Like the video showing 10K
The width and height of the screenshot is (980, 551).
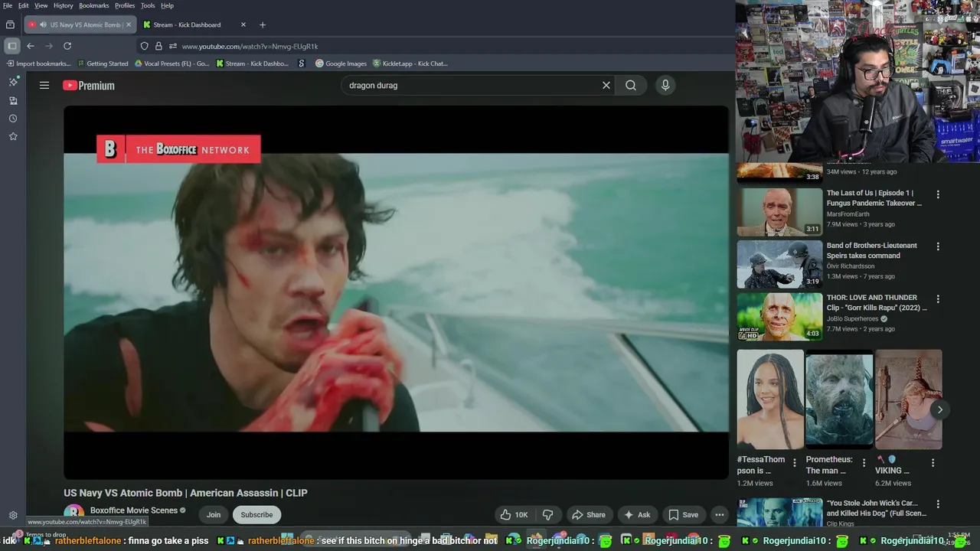click(514, 515)
